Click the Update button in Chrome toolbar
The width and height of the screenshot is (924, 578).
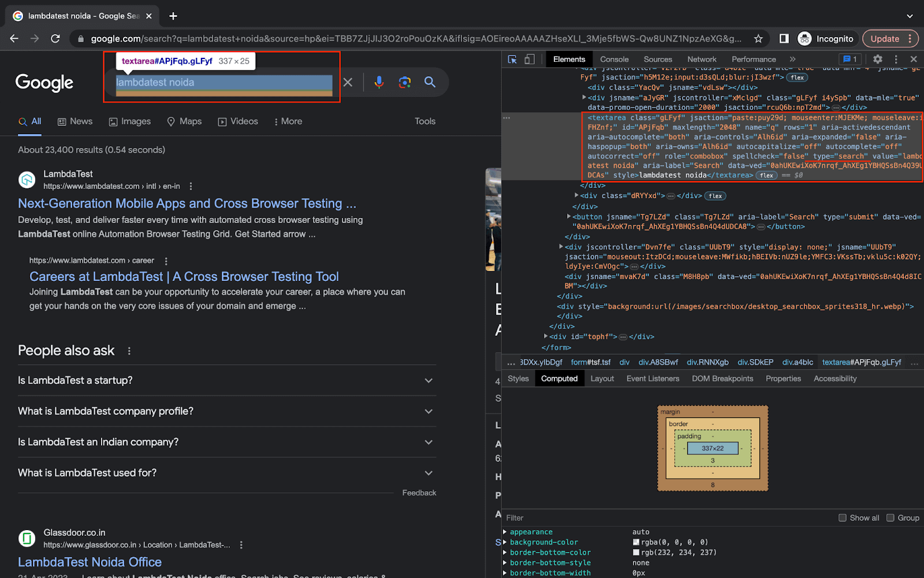pyautogui.click(x=885, y=39)
